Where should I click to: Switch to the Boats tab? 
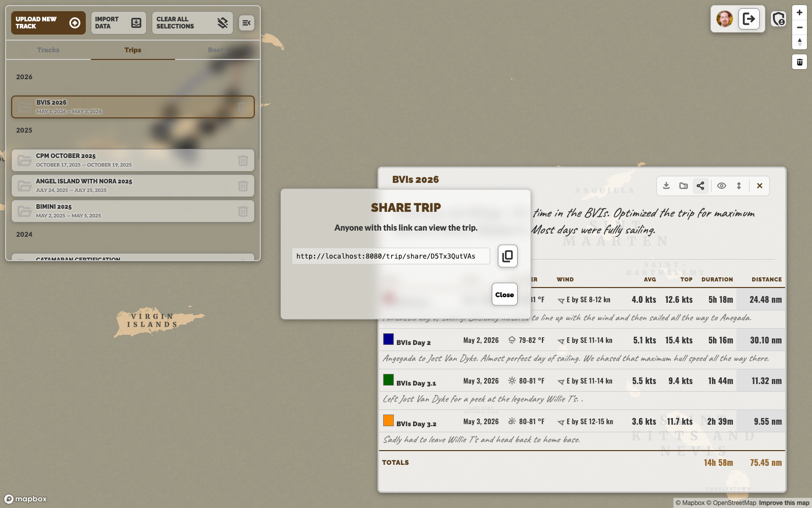pyautogui.click(x=217, y=50)
